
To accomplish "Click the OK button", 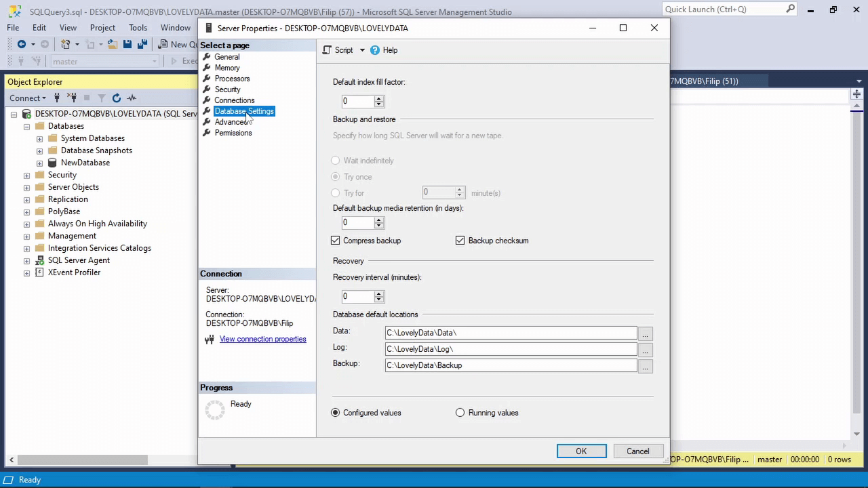I will (581, 451).
